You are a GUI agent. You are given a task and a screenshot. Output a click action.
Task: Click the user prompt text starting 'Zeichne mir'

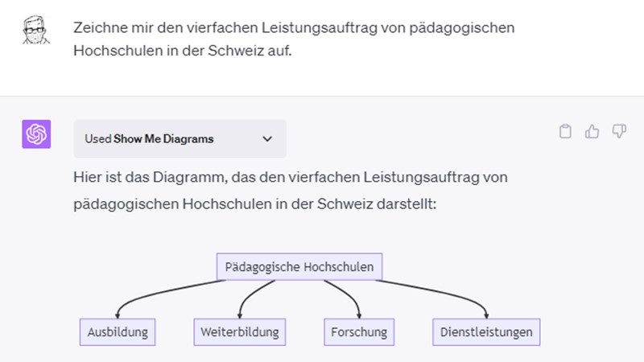click(x=294, y=39)
